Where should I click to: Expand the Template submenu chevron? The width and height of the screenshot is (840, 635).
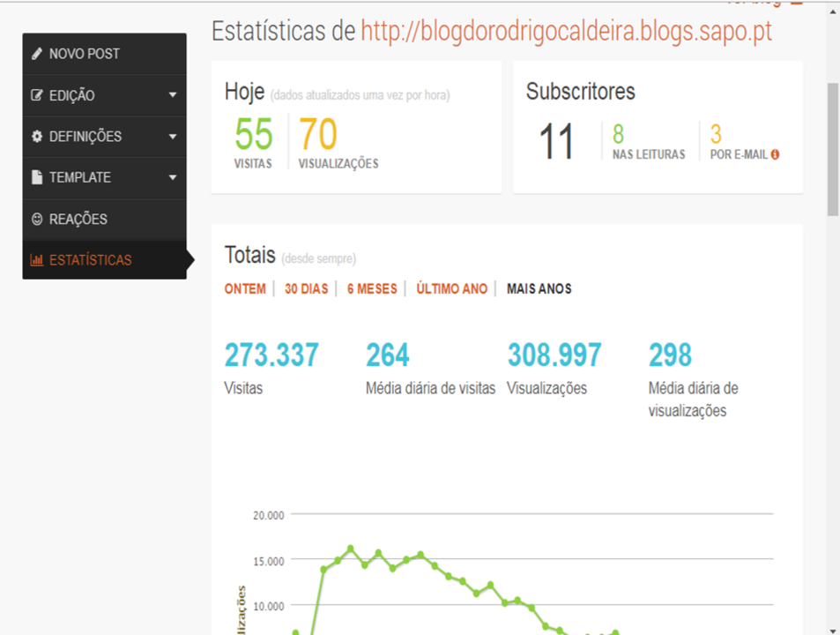pos(173,177)
